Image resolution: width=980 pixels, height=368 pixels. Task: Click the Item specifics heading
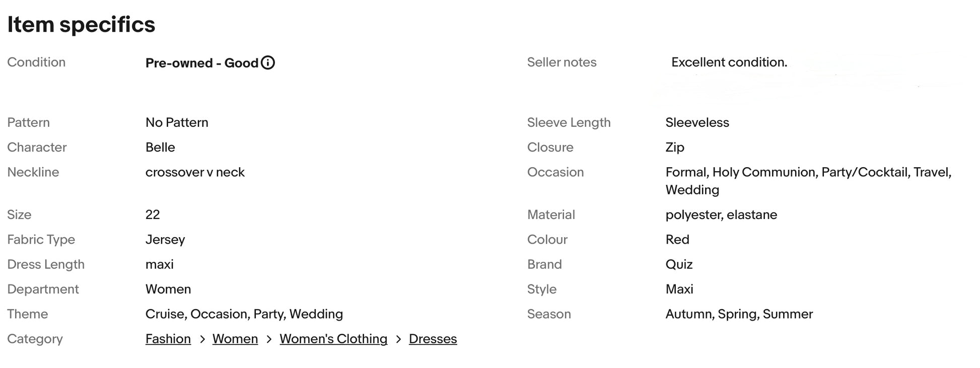point(81,25)
